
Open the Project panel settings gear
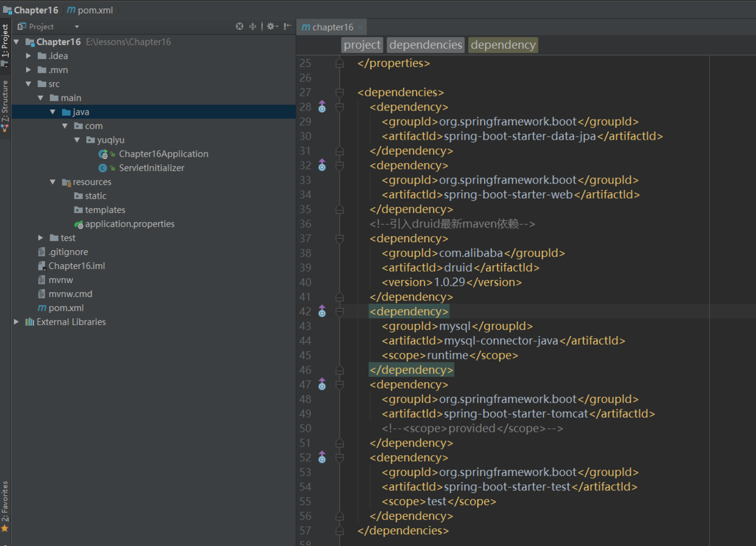[x=271, y=26]
